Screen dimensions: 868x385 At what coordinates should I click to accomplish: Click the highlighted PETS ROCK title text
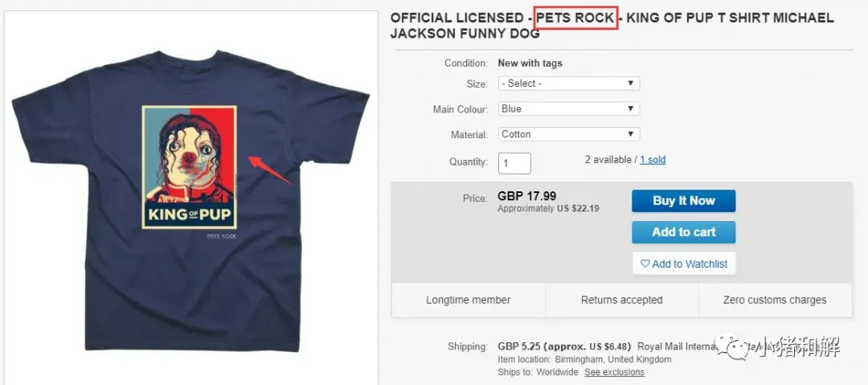click(575, 18)
